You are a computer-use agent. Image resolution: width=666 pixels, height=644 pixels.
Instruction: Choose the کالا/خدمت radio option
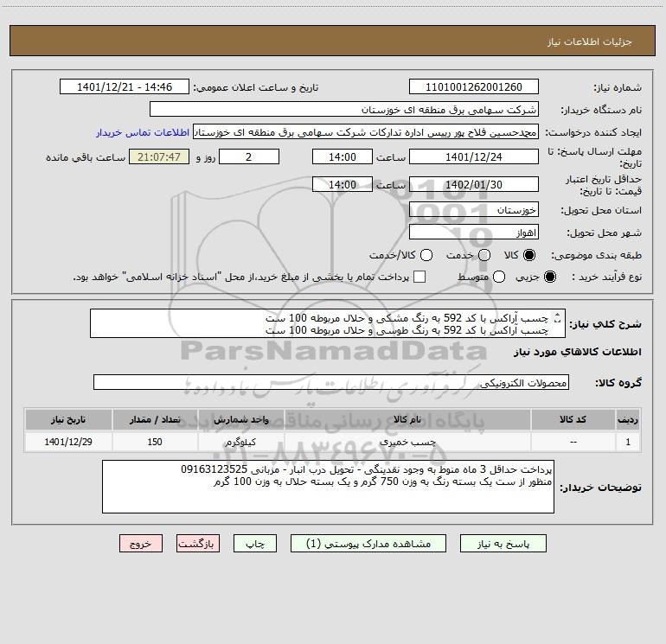(x=424, y=256)
